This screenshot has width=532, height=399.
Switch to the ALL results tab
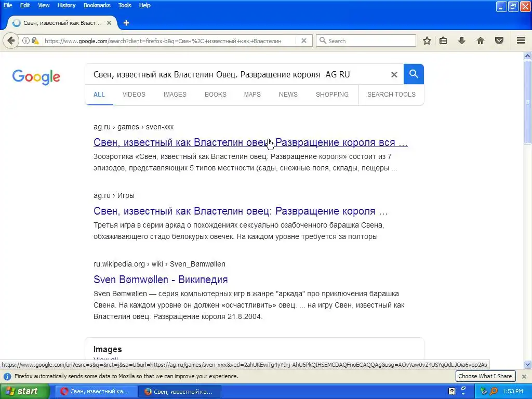(x=99, y=95)
